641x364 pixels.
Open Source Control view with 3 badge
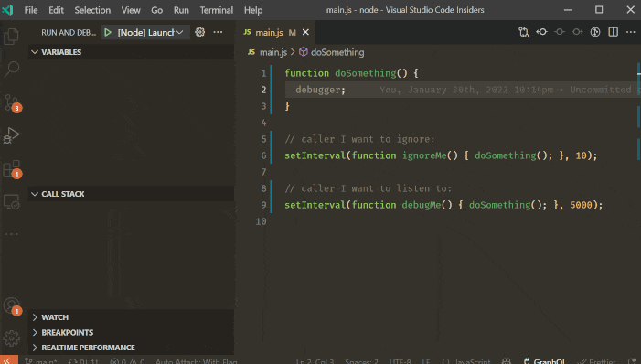pyautogui.click(x=12, y=102)
